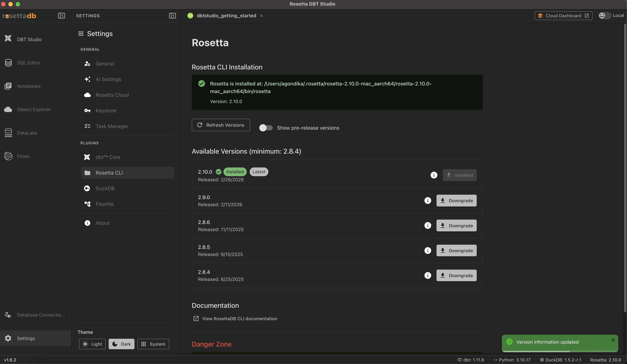Show info for version 2.8.4
The image size is (627, 364).
[428, 275]
